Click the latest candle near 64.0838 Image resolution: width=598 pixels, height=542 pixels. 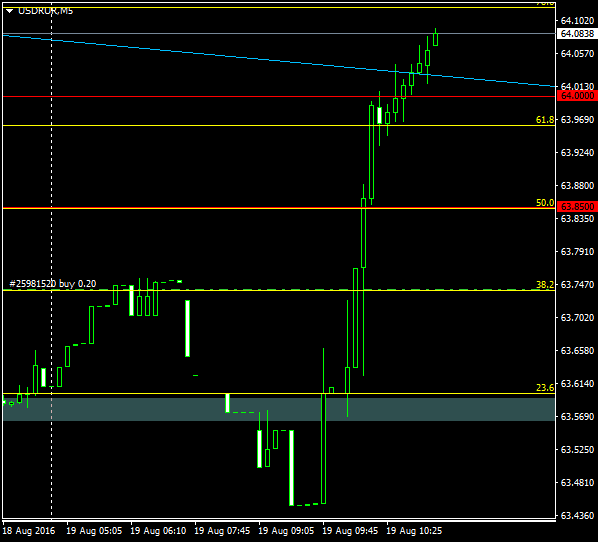click(436, 39)
